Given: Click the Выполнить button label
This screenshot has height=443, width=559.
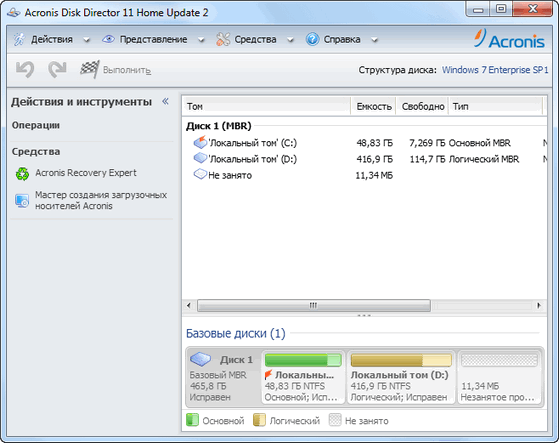Looking at the screenshot, I should coord(127,70).
